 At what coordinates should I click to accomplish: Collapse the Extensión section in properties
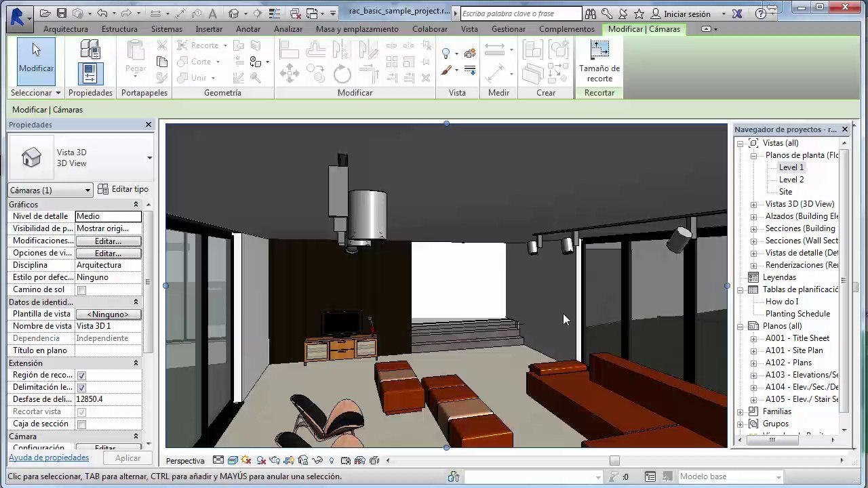136,363
